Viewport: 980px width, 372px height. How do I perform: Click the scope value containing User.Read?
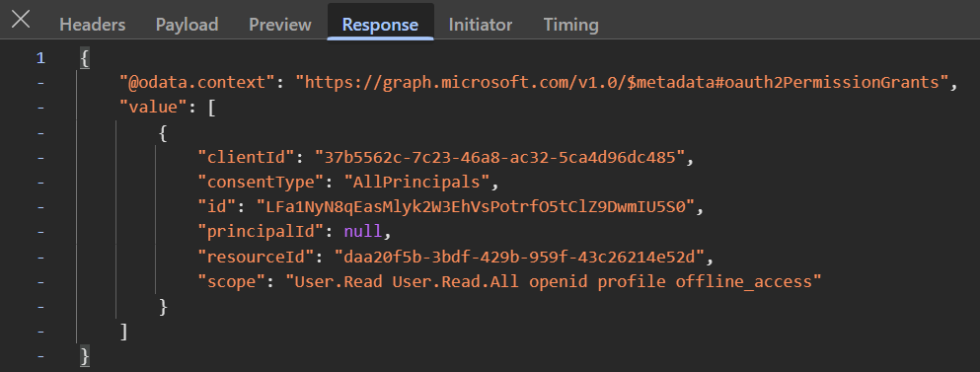(553, 282)
